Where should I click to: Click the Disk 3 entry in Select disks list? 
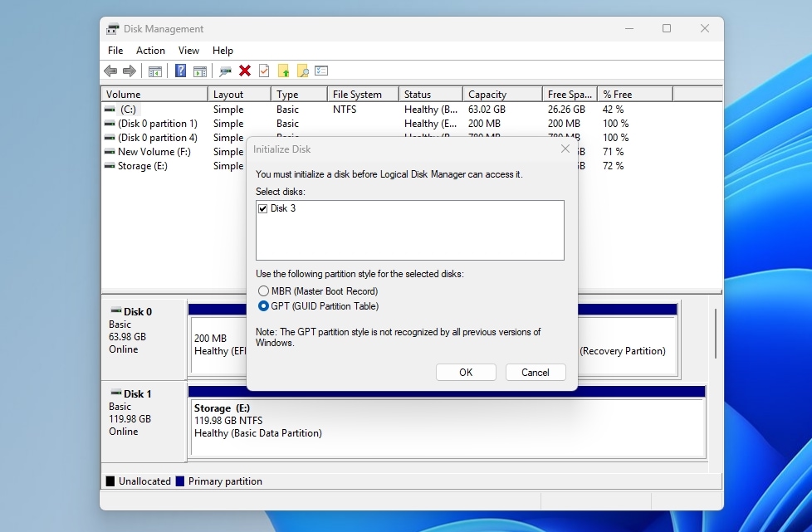(x=283, y=208)
